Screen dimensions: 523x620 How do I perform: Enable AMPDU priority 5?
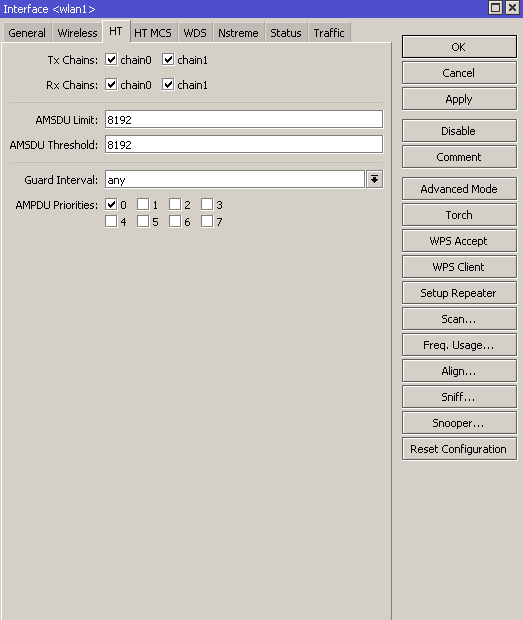[143, 221]
